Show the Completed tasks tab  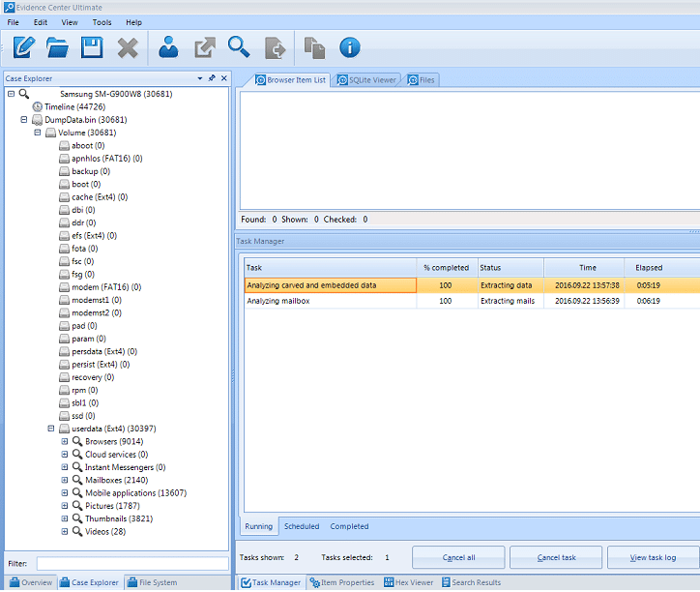pos(350,526)
